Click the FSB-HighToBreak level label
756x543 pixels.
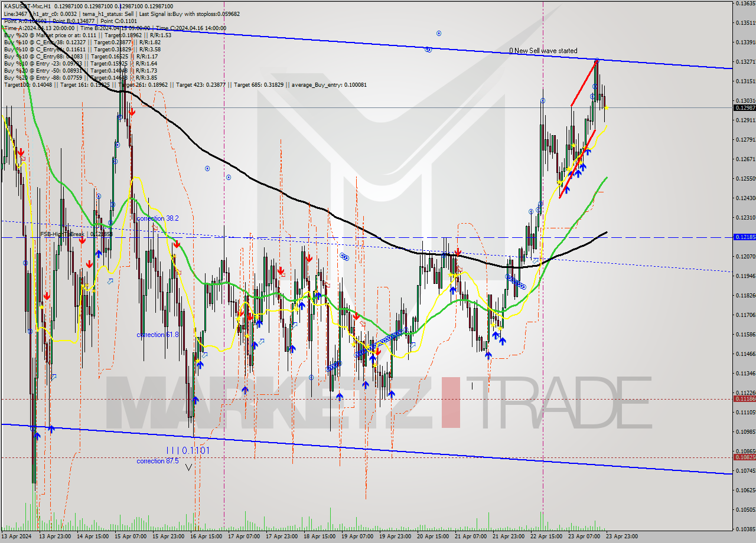[x=76, y=234]
